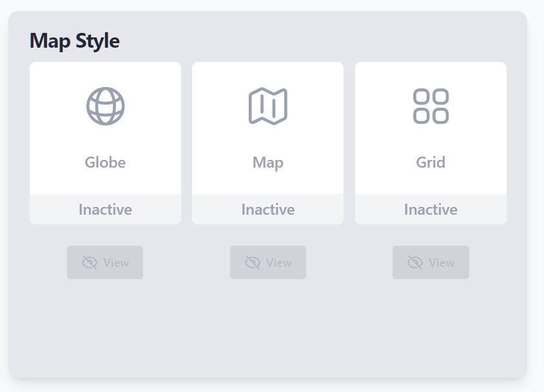Toggle the Inactive status under Globe

(x=106, y=210)
